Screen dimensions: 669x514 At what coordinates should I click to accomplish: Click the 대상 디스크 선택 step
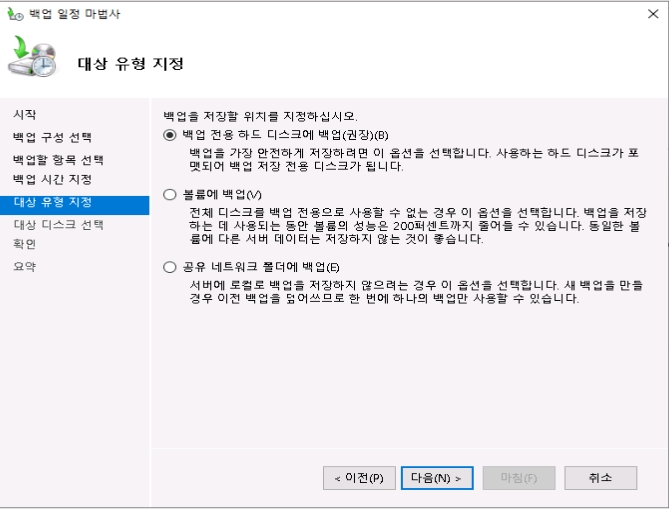(58, 225)
